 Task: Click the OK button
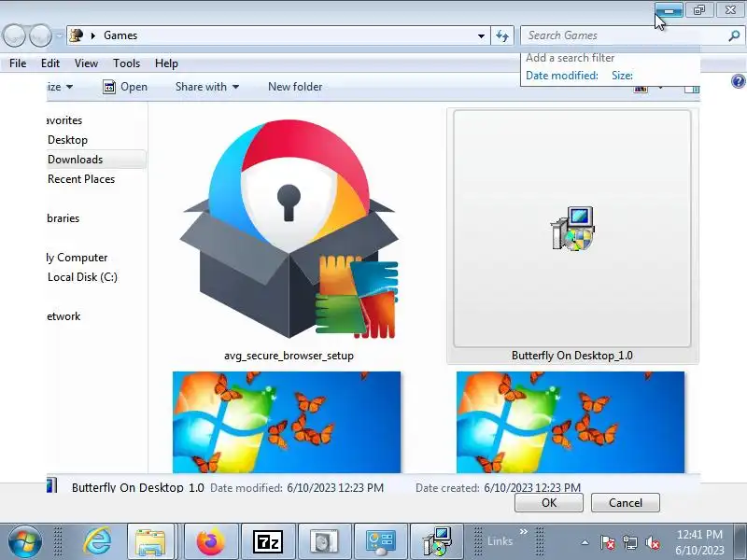point(549,503)
